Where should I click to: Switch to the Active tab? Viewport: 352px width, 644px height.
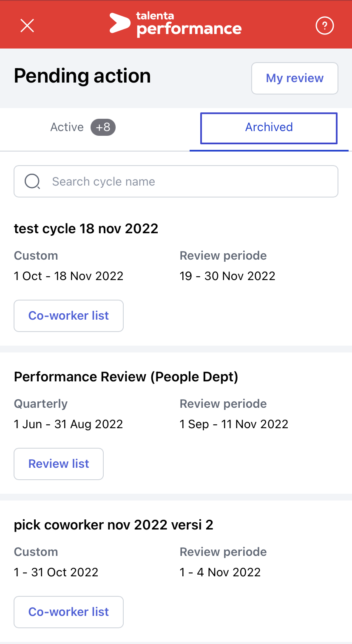point(67,127)
